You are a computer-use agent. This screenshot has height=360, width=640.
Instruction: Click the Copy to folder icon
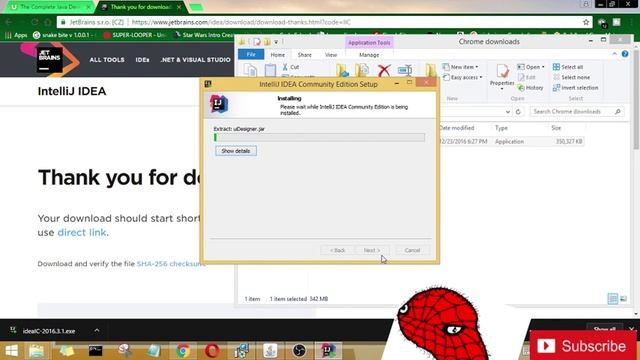(362, 70)
